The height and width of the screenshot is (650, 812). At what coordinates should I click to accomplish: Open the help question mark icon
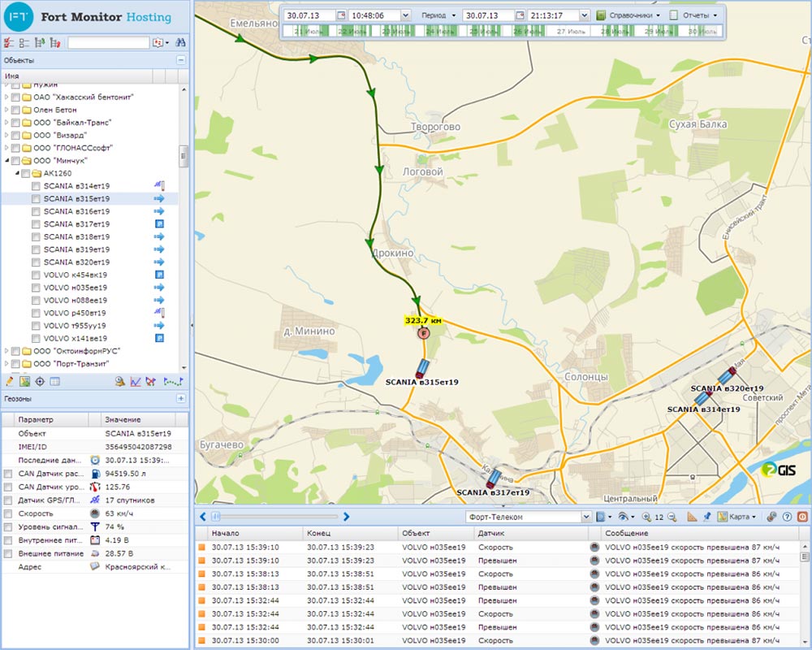point(787,517)
